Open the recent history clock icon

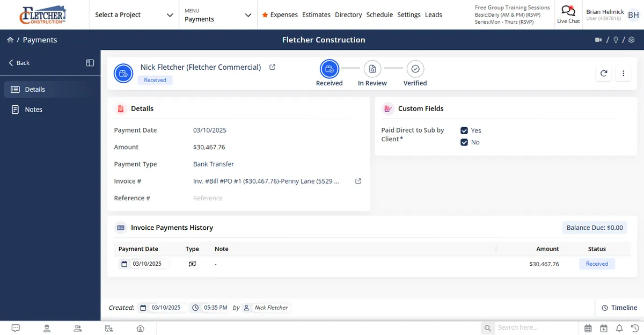click(634, 328)
